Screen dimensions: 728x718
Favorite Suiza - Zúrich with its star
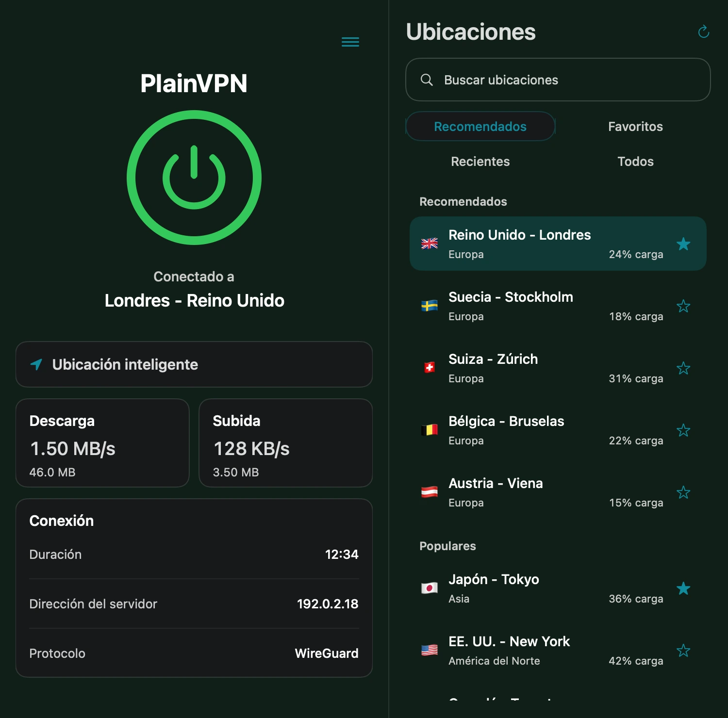683,368
